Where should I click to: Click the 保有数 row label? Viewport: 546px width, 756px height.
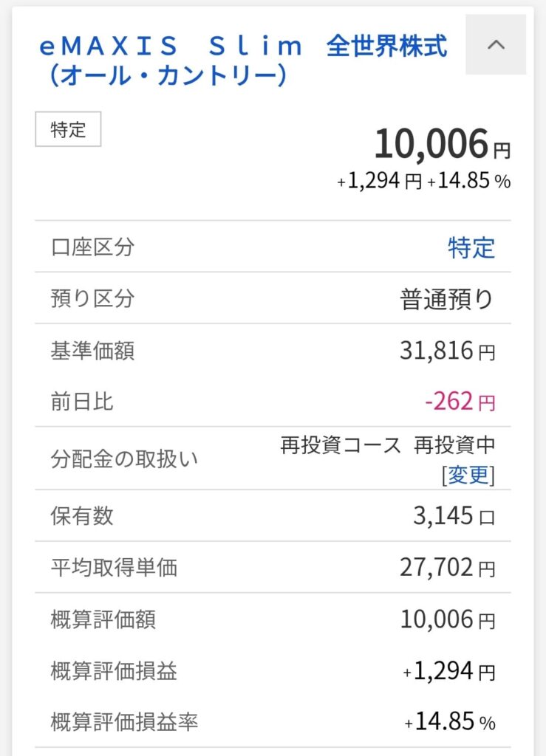coord(83,516)
